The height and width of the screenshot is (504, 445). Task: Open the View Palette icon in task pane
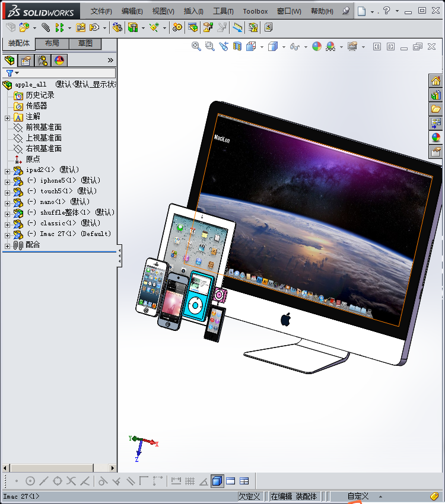[436, 123]
